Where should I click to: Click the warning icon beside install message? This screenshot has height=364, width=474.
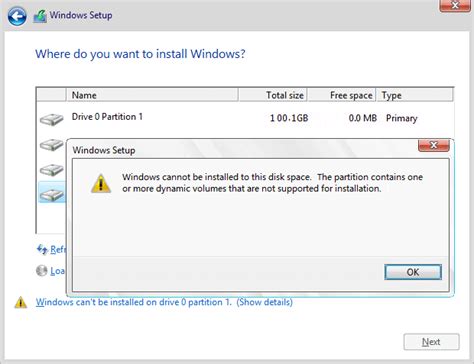tap(21, 302)
